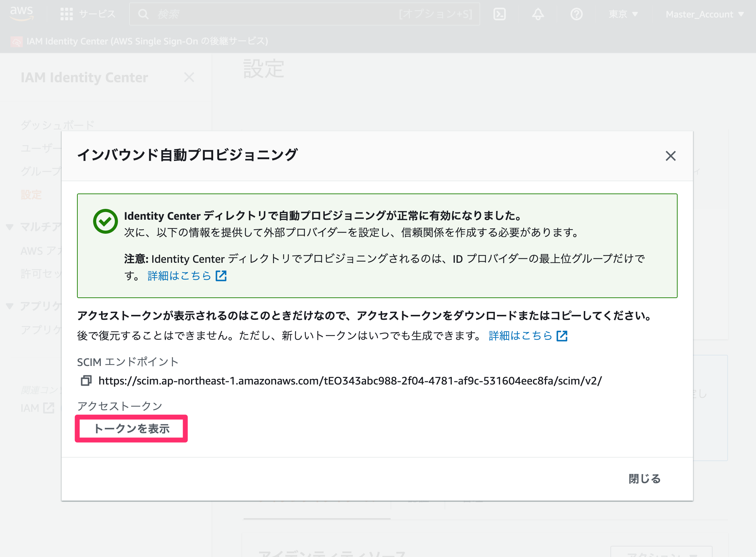This screenshot has height=557, width=756.
Task: Expand the 東京 region dropdown
Action: (x=623, y=14)
